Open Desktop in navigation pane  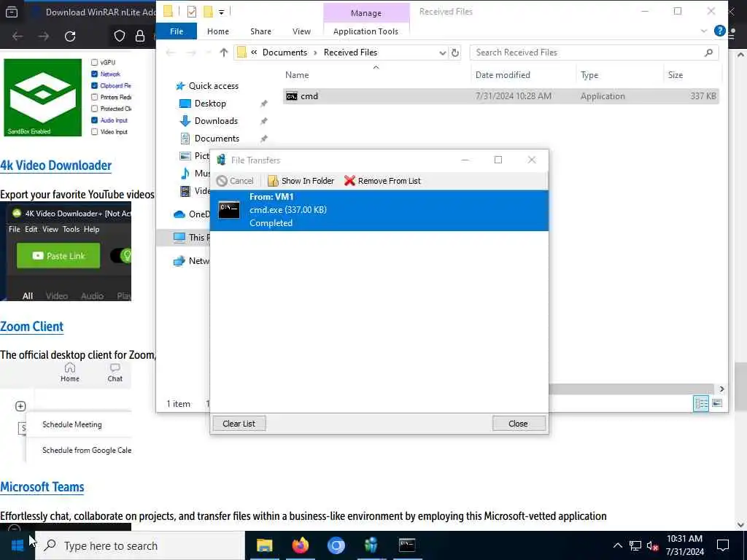[210, 104]
